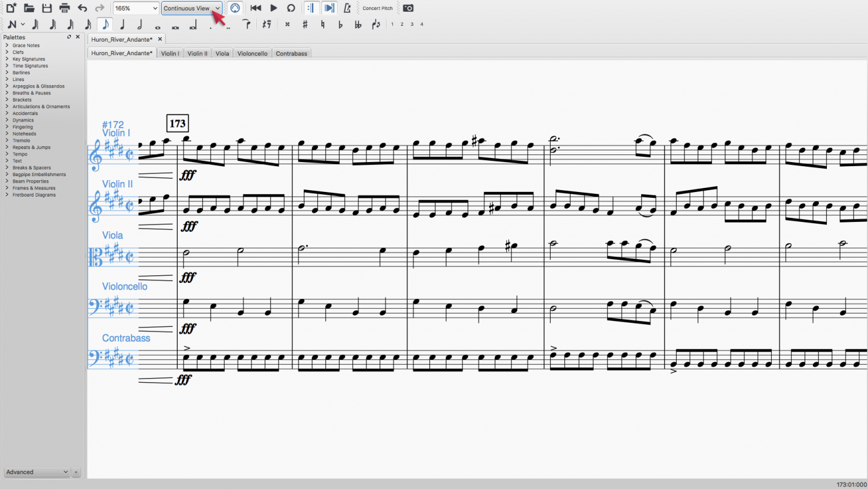This screenshot has width=868, height=489.
Task: Select the augmentation dot tool
Action: (210, 24)
